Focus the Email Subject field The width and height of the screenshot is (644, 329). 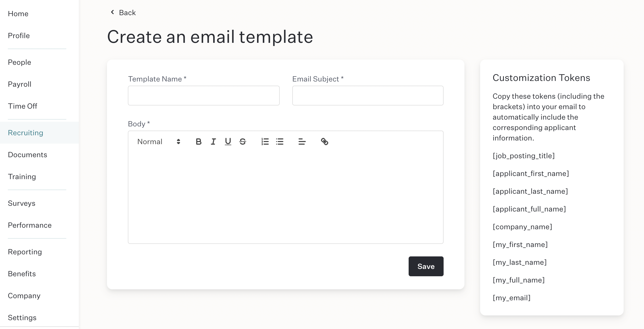click(x=368, y=96)
